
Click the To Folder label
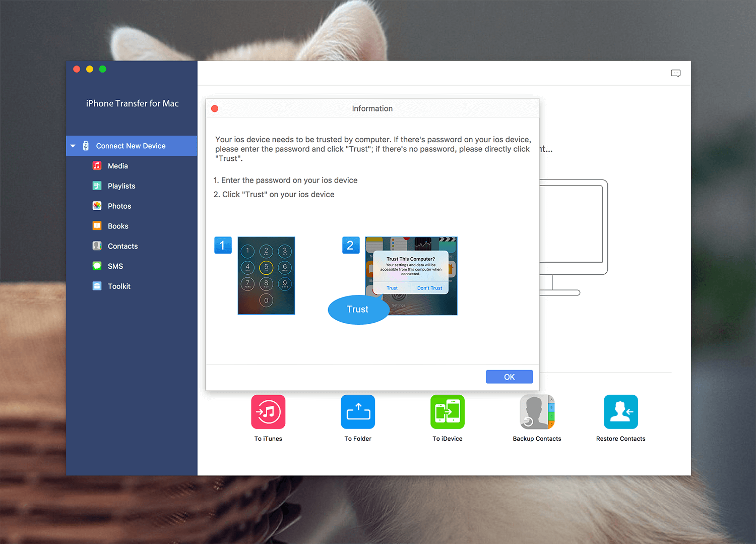[358, 439]
